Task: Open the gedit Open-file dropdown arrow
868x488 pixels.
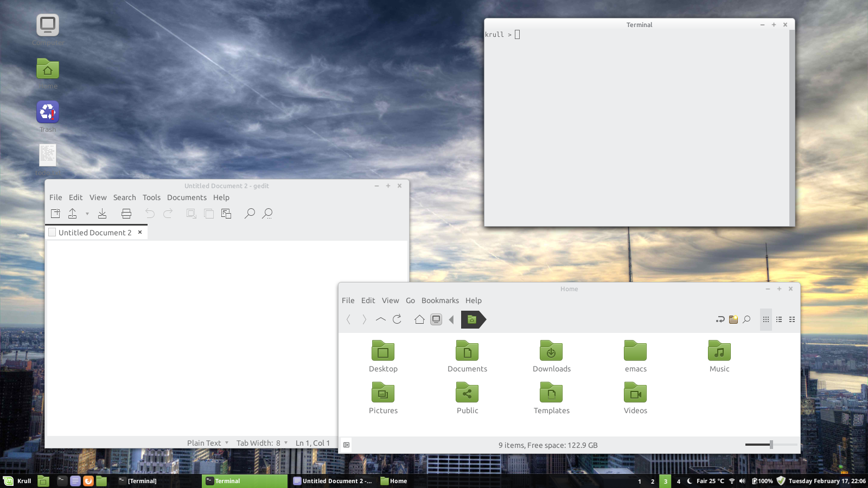Action: 87,214
